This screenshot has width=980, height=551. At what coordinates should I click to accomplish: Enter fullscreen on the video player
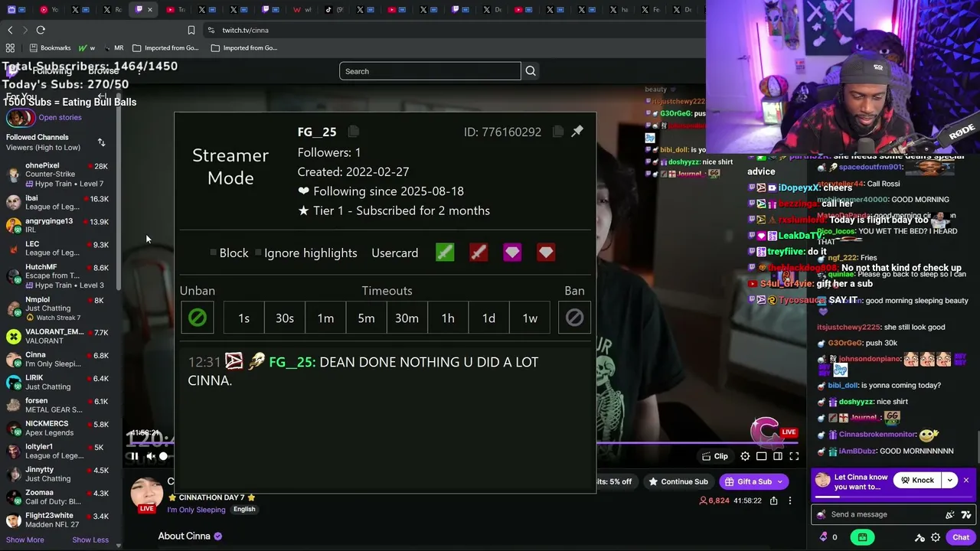tap(794, 457)
